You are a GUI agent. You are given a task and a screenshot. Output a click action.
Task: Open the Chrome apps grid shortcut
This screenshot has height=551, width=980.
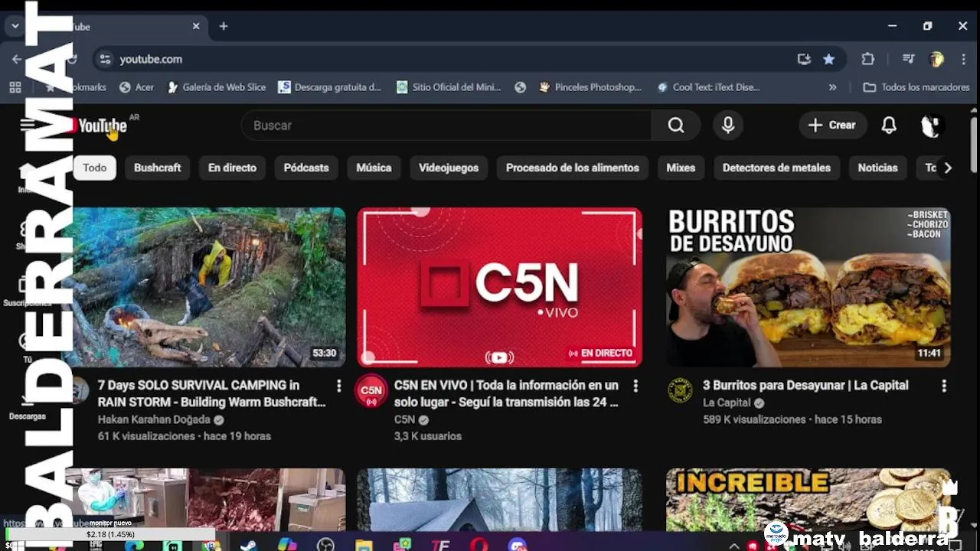click(x=15, y=87)
